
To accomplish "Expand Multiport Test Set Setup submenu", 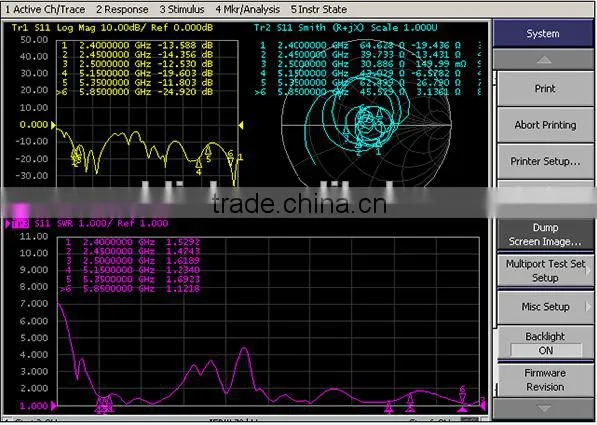I will pos(545,270).
